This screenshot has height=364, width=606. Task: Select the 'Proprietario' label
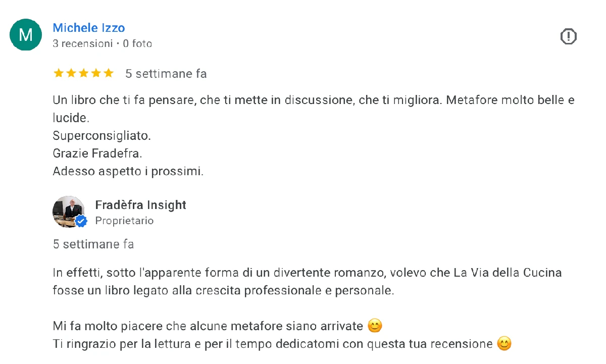tap(124, 221)
